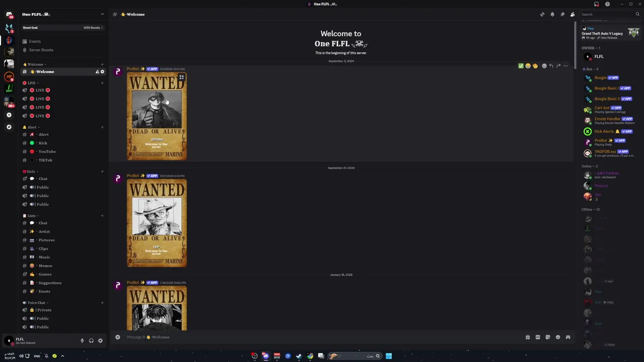Invite people to Welcome channel
The width and height of the screenshot is (644, 362).
pyautogui.click(x=97, y=72)
